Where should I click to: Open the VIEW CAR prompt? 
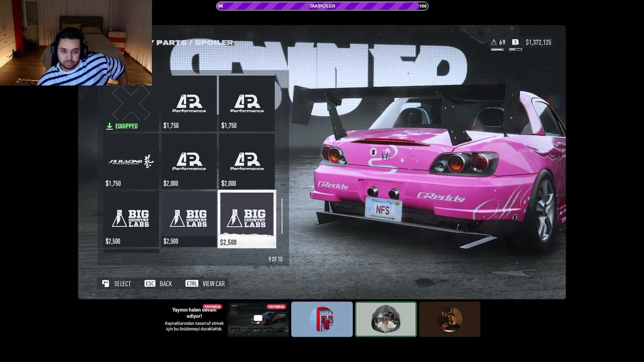(214, 284)
